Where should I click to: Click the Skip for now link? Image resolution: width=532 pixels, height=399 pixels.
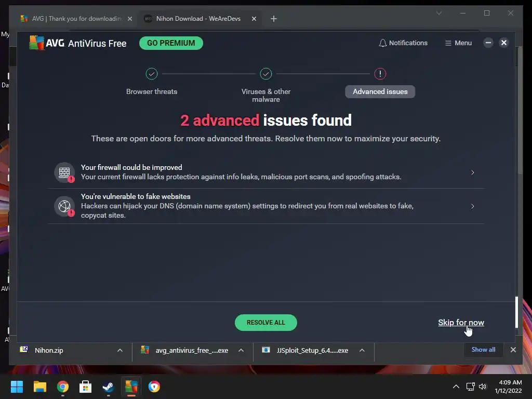[x=461, y=323]
